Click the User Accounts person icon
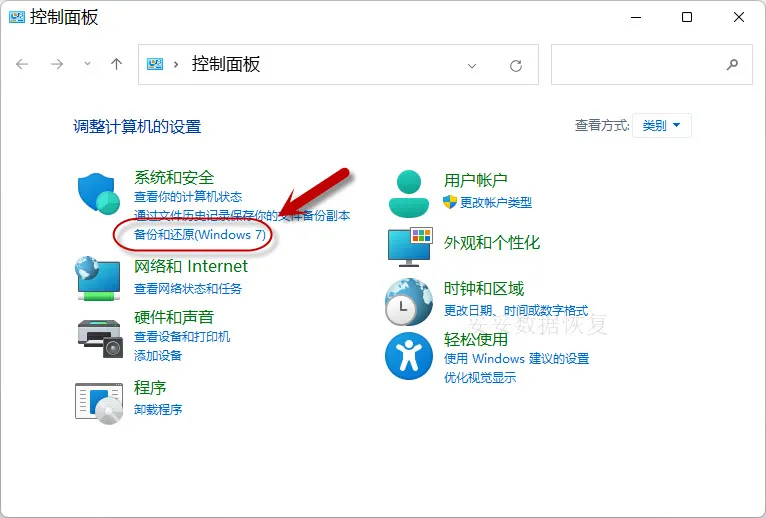This screenshot has height=518, width=766. coord(409,192)
